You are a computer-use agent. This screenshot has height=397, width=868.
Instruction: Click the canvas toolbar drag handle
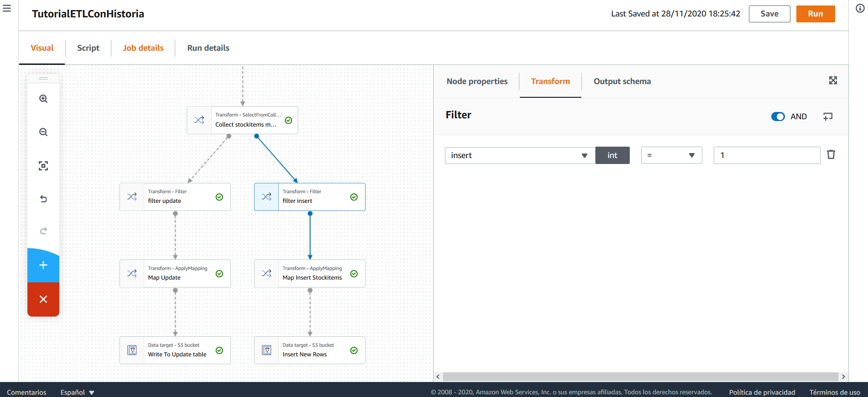pyautogui.click(x=43, y=78)
